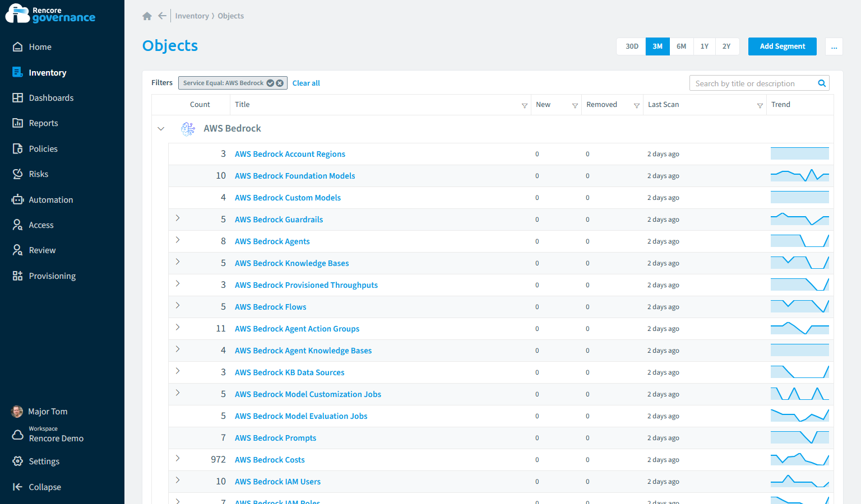Open AWS Bedrock Account Regions link
Image resolution: width=861 pixels, height=504 pixels.
(x=290, y=154)
